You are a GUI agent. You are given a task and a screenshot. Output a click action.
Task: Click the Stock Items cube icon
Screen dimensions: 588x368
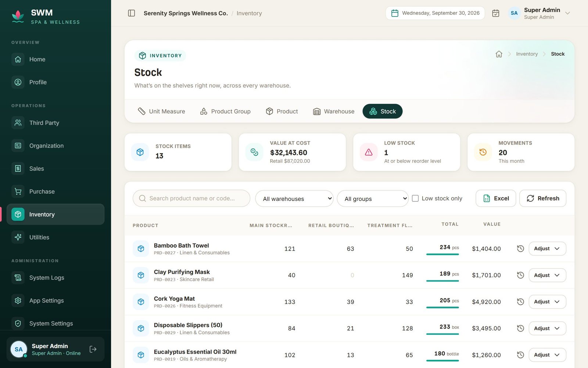point(140,152)
